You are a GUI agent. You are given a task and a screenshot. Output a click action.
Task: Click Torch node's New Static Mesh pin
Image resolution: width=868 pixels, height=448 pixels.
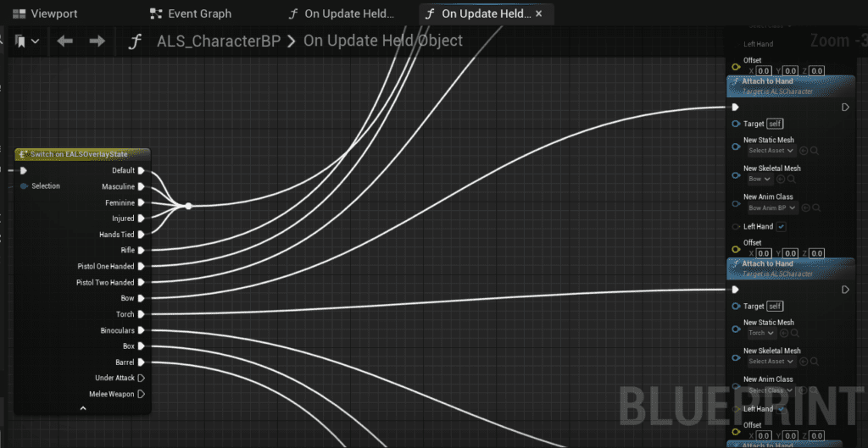736,329
